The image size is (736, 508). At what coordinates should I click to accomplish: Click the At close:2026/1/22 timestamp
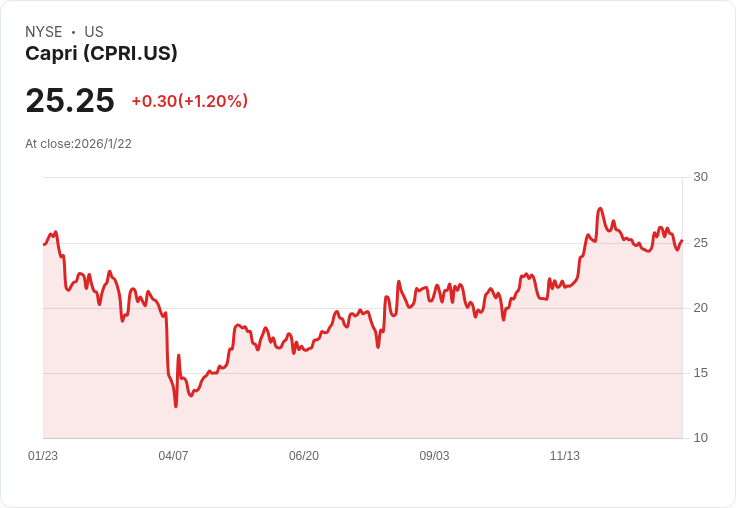click(x=78, y=144)
